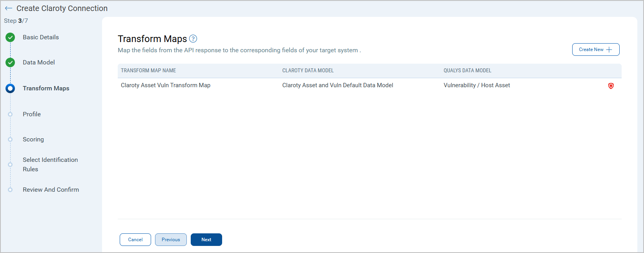The height and width of the screenshot is (253, 644).
Task: Click the Transform Maps current step marker
Action: (10, 88)
